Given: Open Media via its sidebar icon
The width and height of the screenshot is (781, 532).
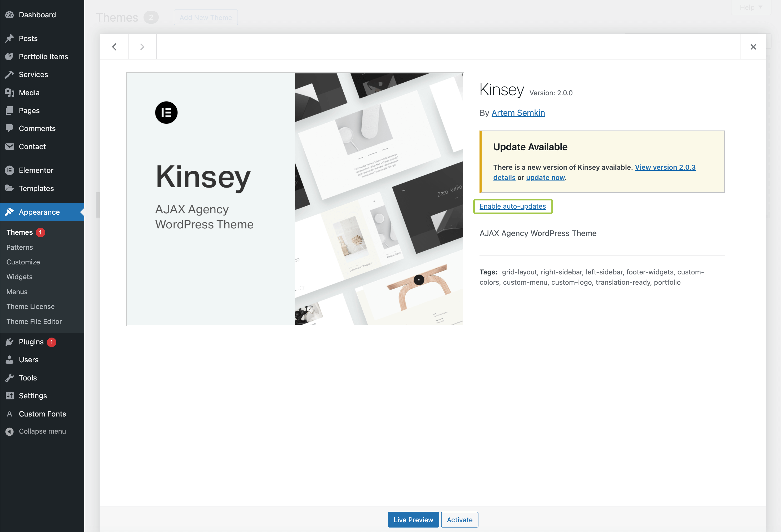Looking at the screenshot, I should (x=9, y=93).
